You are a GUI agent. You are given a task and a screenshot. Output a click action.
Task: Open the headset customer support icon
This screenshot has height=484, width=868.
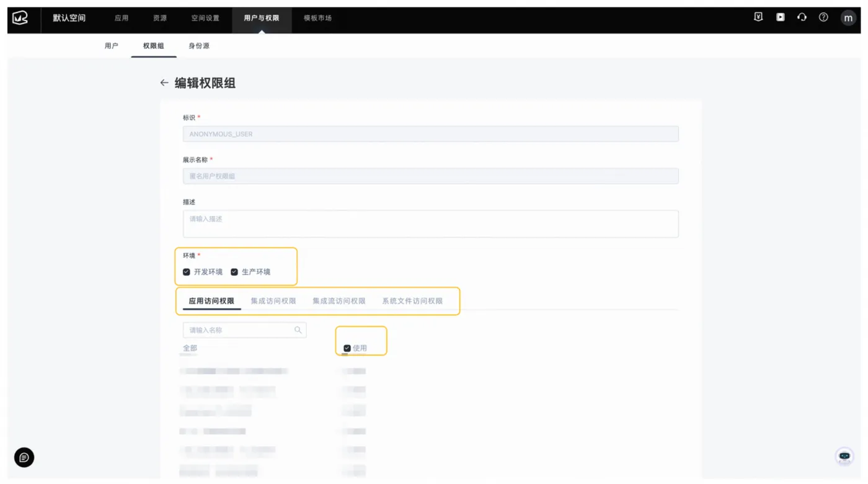click(802, 17)
